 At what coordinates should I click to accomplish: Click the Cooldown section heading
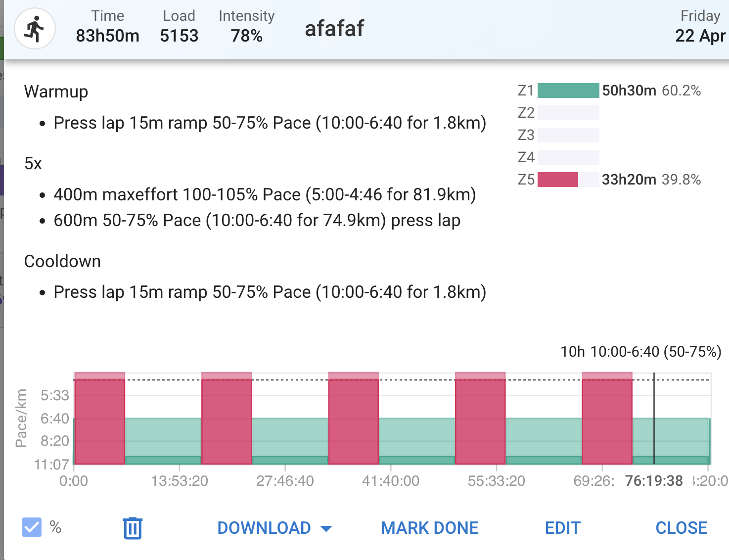point(62,261)
